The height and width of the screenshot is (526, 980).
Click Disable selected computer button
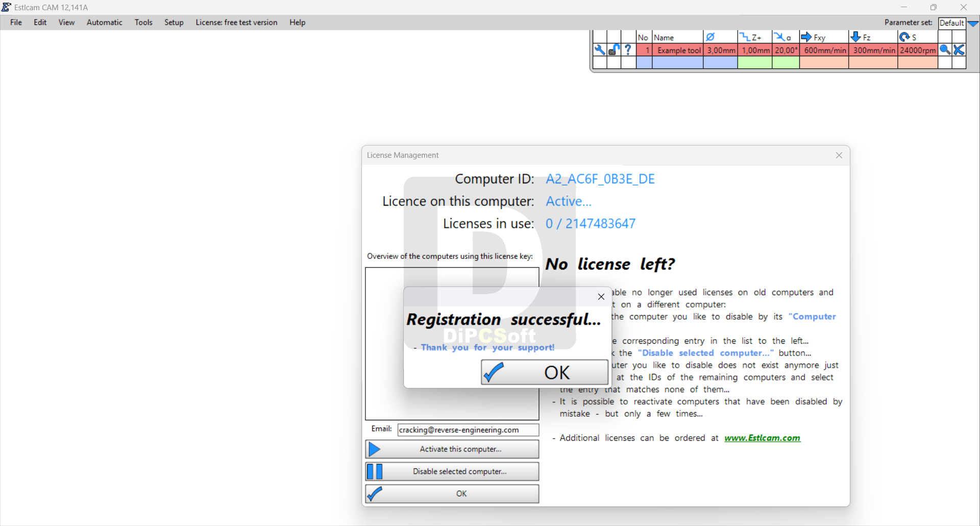(x=452, y=471)
